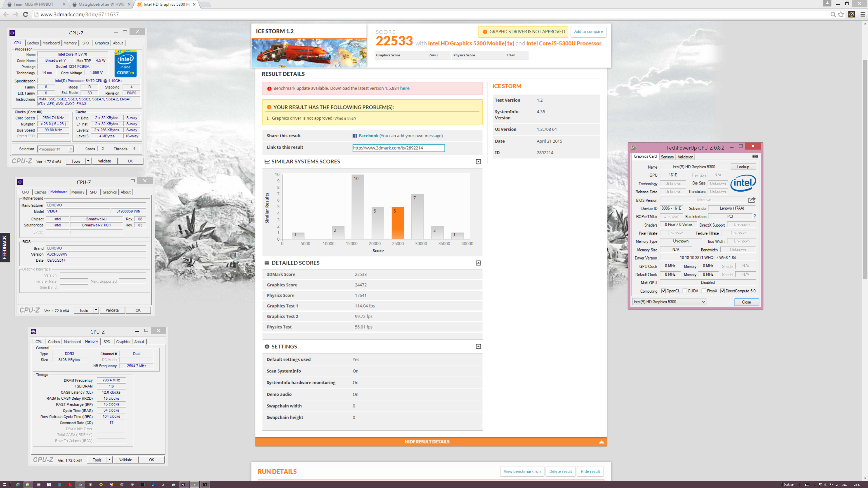Switch to CPU-Z via its taskbar icon

coord(183,485)
